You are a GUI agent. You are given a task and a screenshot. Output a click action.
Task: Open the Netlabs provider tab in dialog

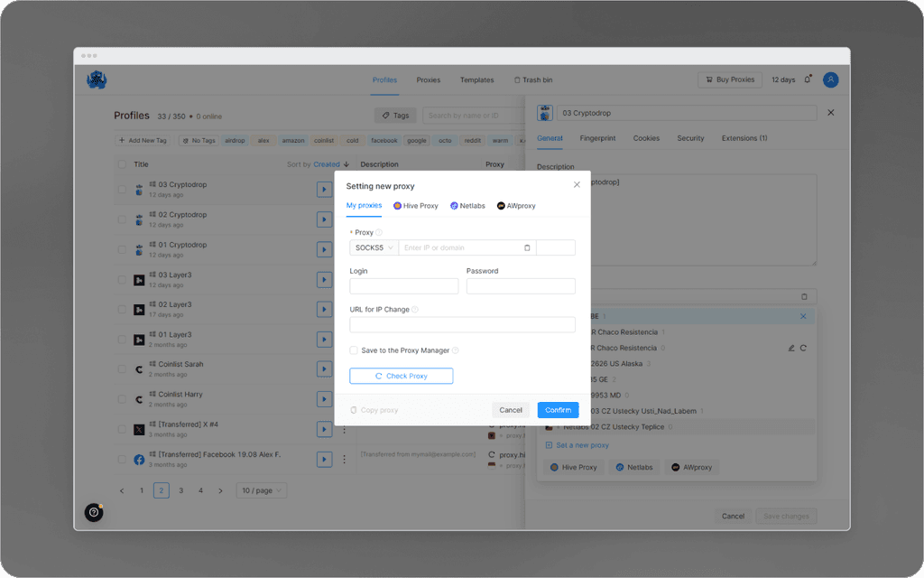(x=467, y=206)
